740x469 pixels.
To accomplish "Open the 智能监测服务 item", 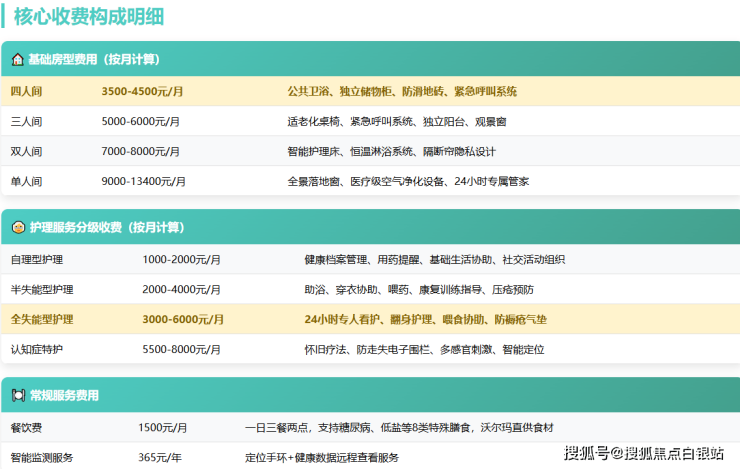I will (41, 457).
